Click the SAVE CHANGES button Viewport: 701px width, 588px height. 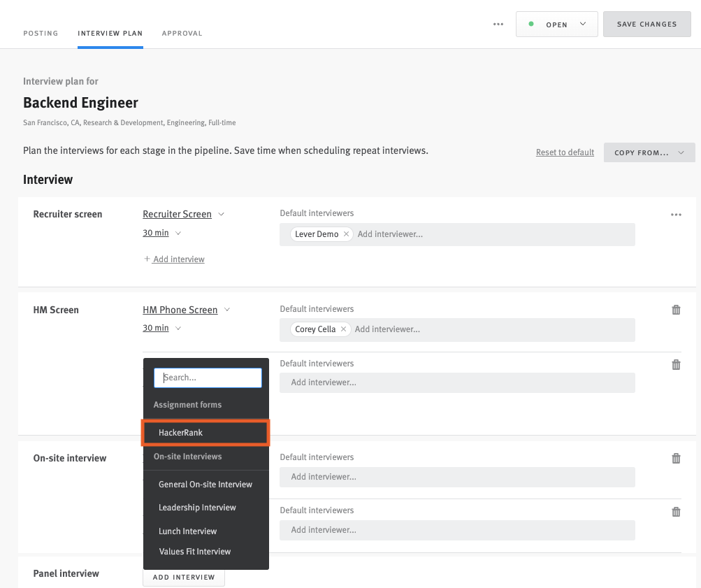[x=646, y=24]
